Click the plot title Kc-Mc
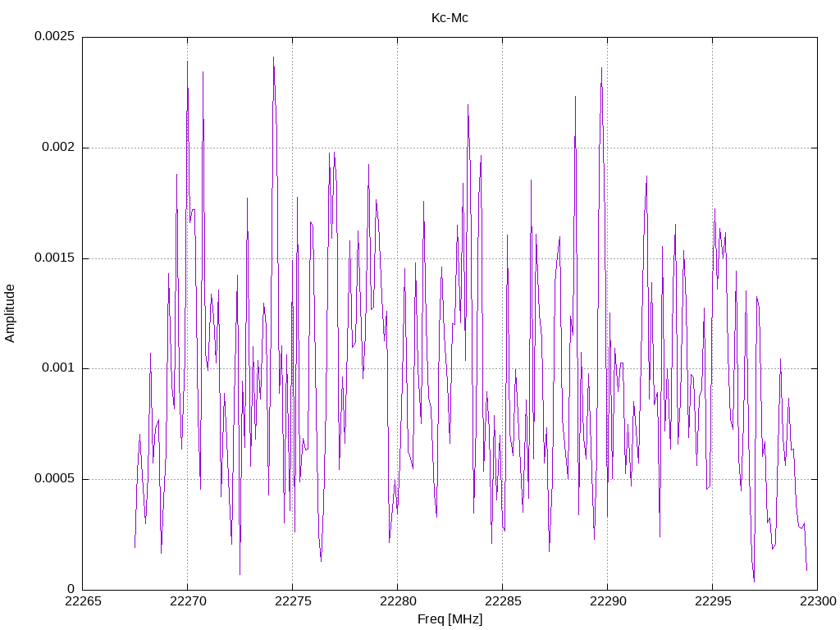Screen dimensions: 840x630 450,18
